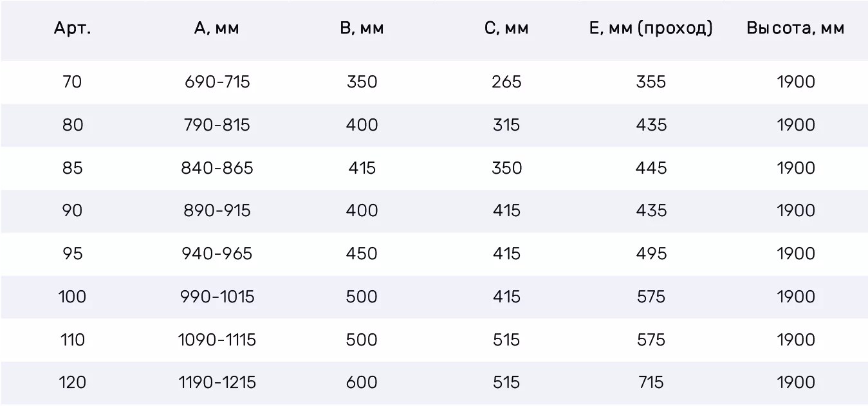The width and height of the screenshot is (868, 406).
Task: Click the "С, мм" column header
Action: coord(506,29)
